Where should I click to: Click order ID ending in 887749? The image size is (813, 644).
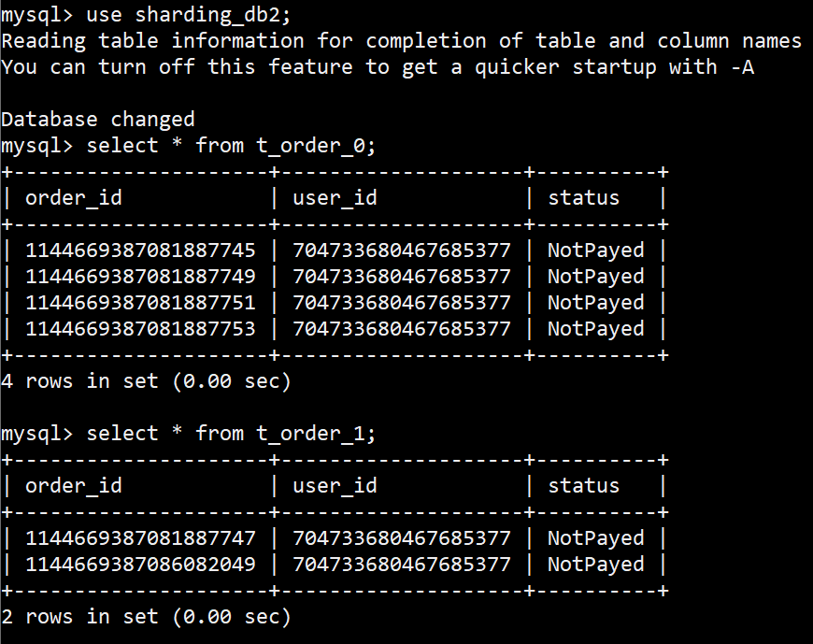coord(140,277)
